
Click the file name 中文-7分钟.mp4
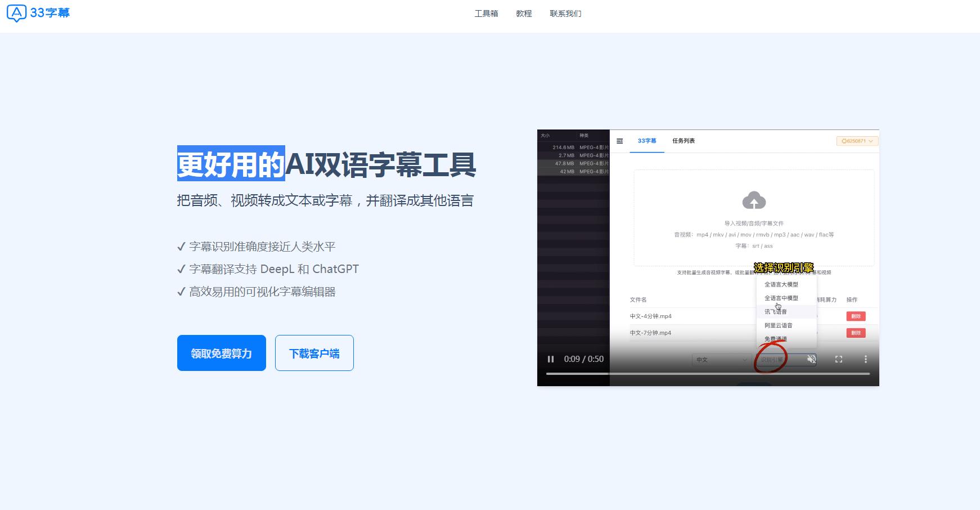click(651, 333)
